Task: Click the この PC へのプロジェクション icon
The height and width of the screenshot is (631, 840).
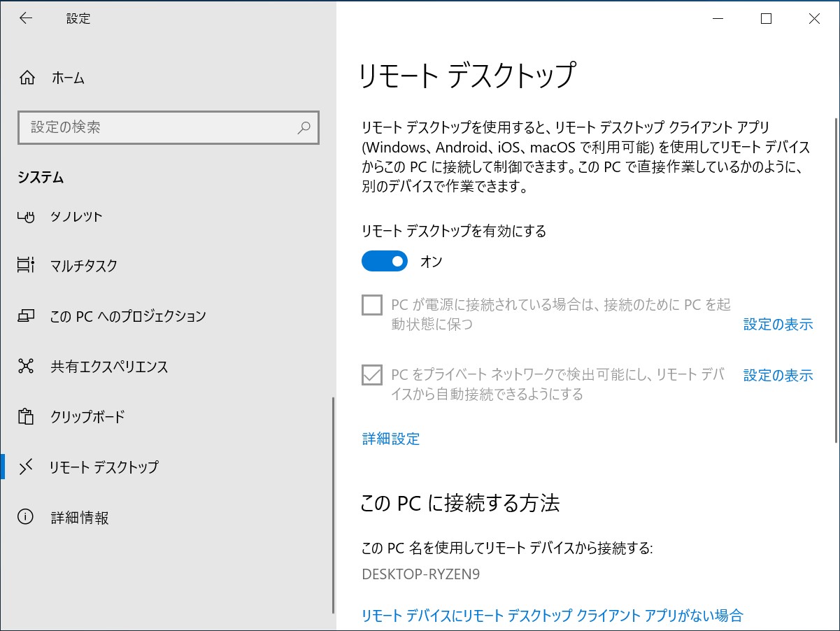Action: [27, 315]
